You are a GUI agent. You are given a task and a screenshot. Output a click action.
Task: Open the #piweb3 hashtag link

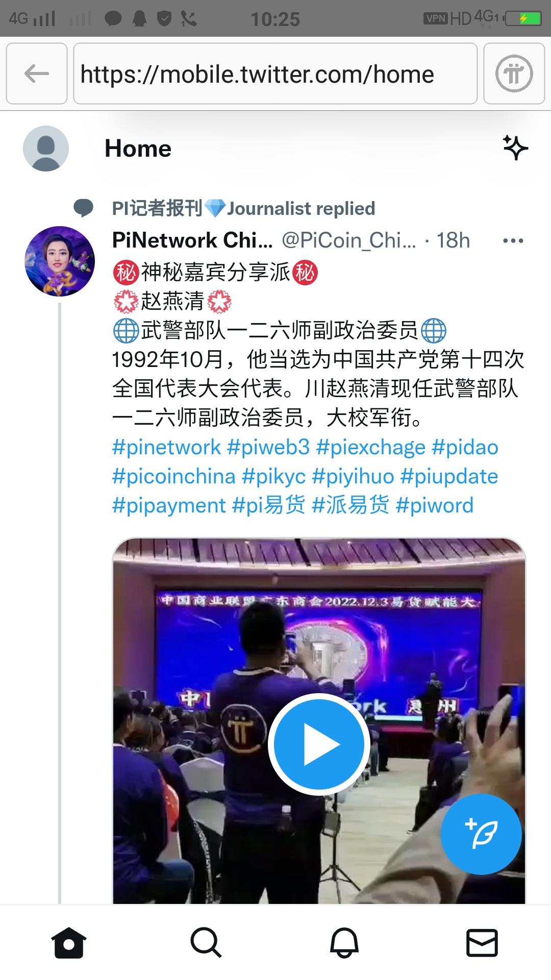tap(268, 447)
